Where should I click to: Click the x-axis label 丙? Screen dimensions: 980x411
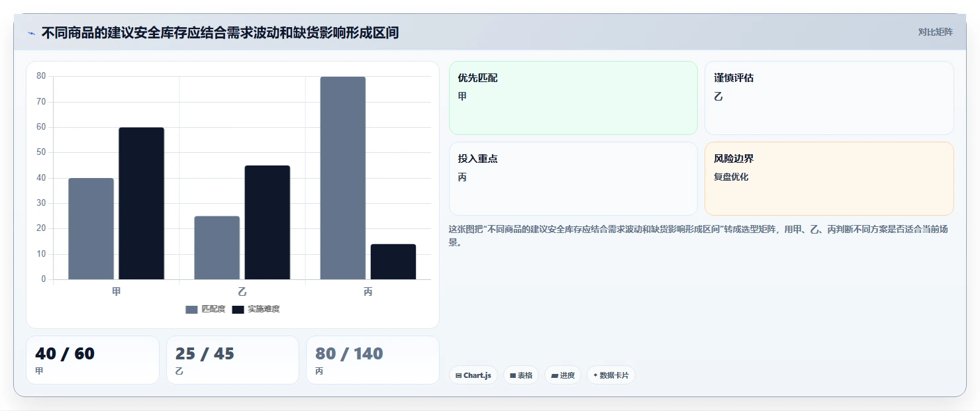point(368,291)
